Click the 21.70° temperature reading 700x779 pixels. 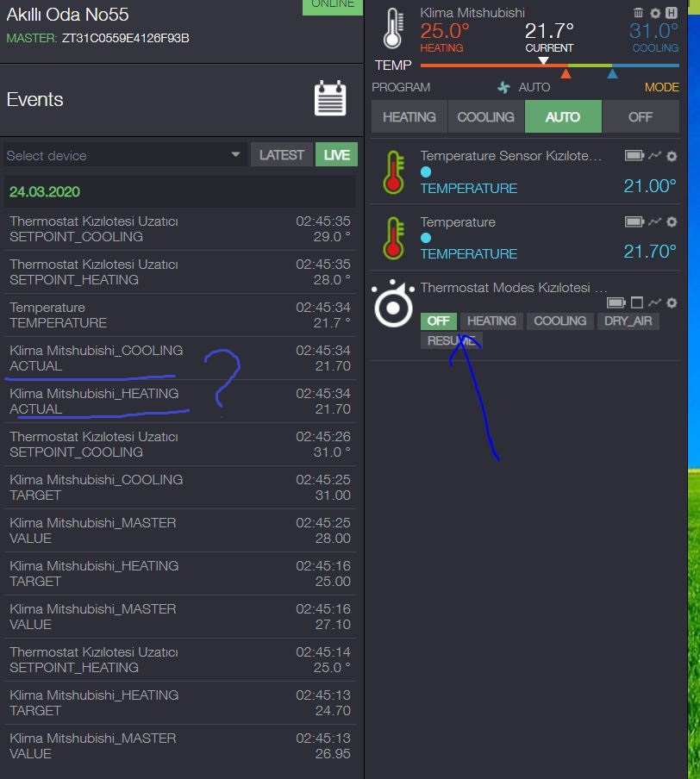[650, 252]
